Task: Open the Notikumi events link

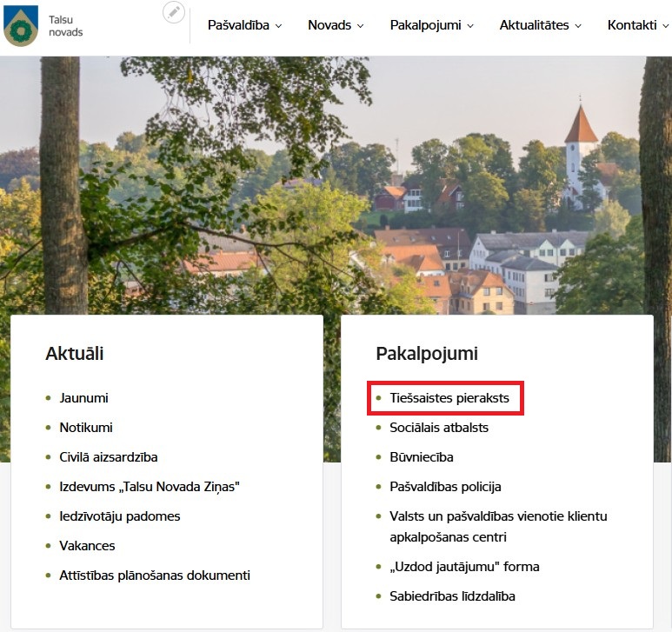Action: [x=86, y=428]
